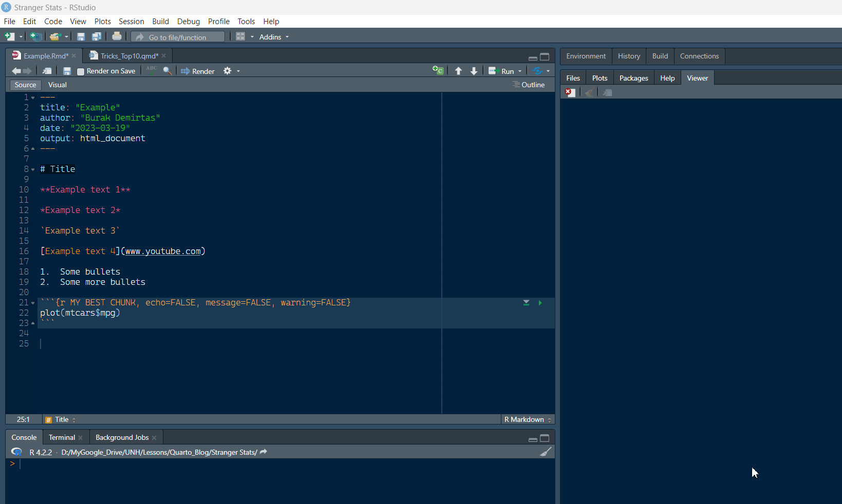Open the Run options dropdown arrow
The height and width of the screenshot is (504, 842).
[x=520, y=71]
